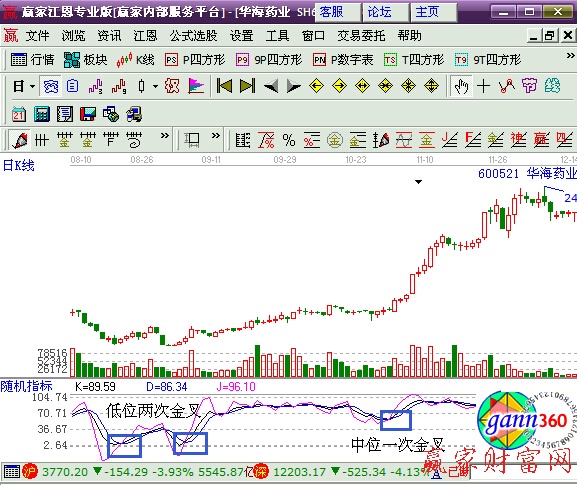Click the yellow diamond four-way arrows icon
This screenshot has height=485, width=577.
click(x=431, y=86)
